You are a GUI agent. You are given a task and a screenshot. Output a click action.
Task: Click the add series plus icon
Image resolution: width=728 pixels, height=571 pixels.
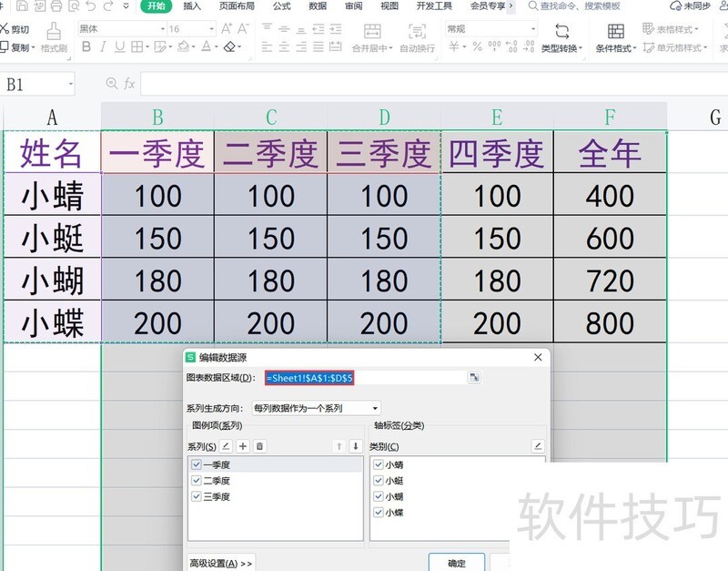pyautogui.click(x=243, y=446)
